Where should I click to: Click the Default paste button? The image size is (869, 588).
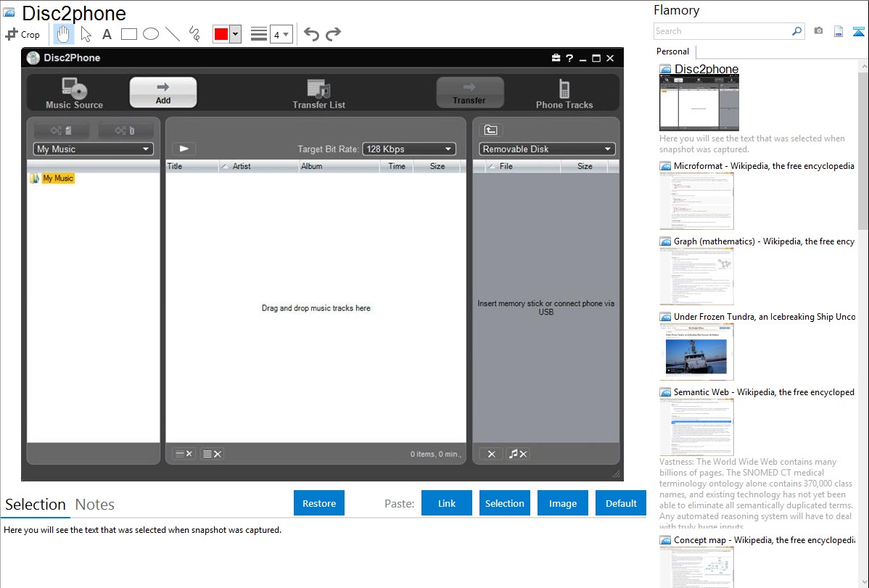(x=621, y=503)
